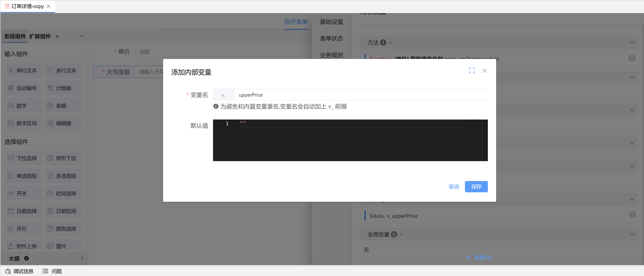The width and height of the screenshot is (644, 276).
Task: Click the trash icon on the method row
Action: [x=632, y=58]
